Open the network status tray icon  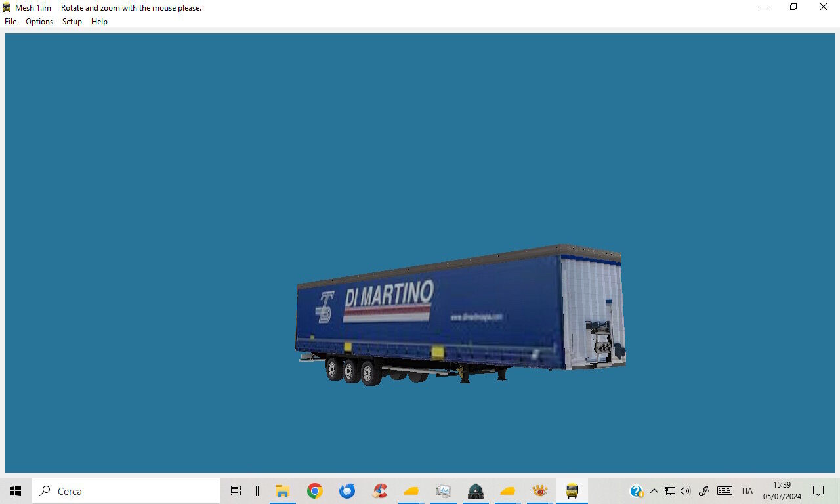(x=670, y=491)
